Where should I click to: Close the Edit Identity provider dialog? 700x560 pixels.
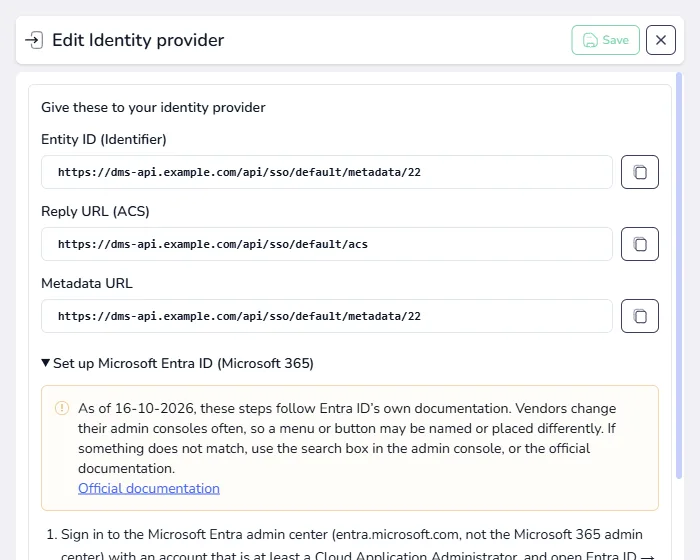661,40
